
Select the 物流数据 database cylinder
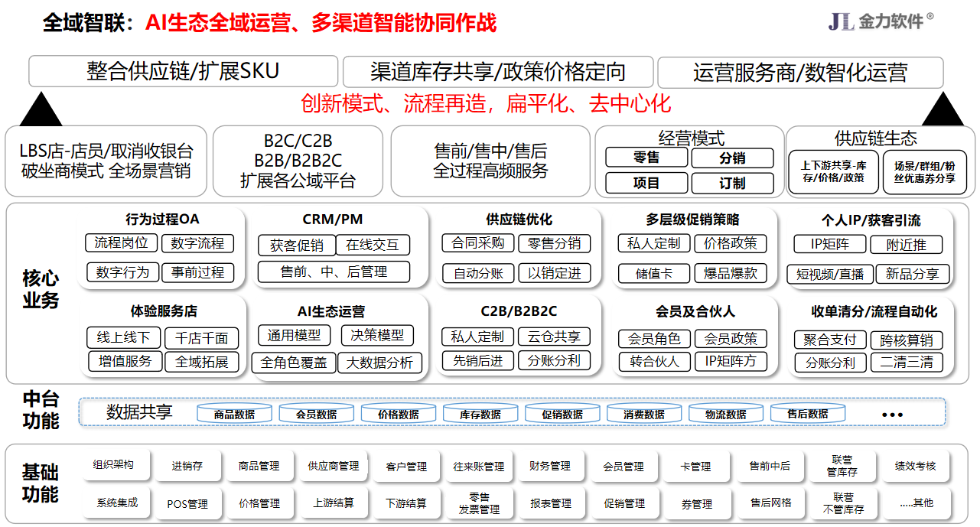coord(725,414)
